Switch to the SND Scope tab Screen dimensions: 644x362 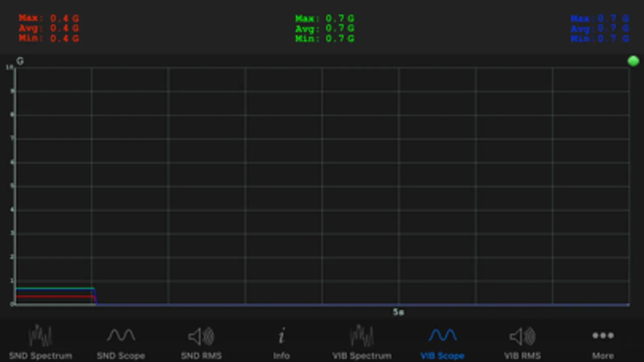121,342
